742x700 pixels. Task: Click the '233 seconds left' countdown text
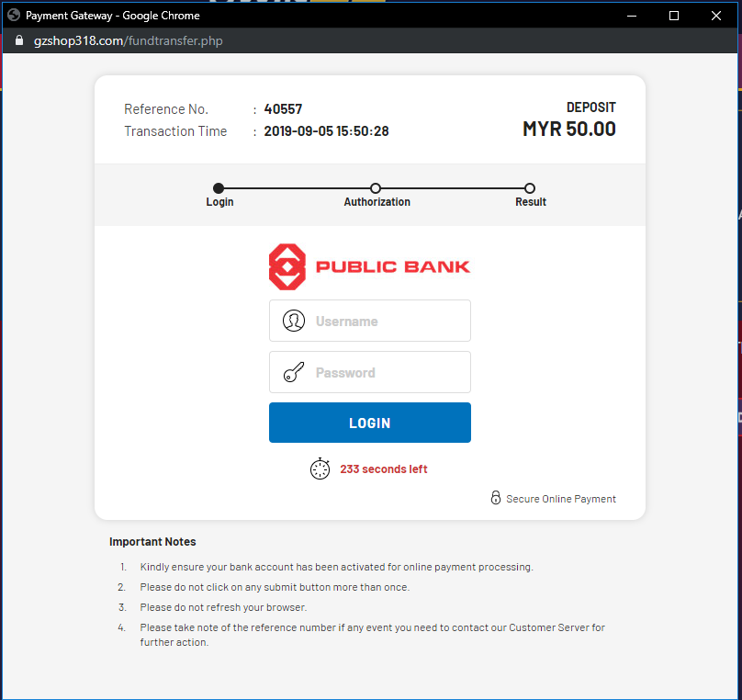click(x=383, y=469)
